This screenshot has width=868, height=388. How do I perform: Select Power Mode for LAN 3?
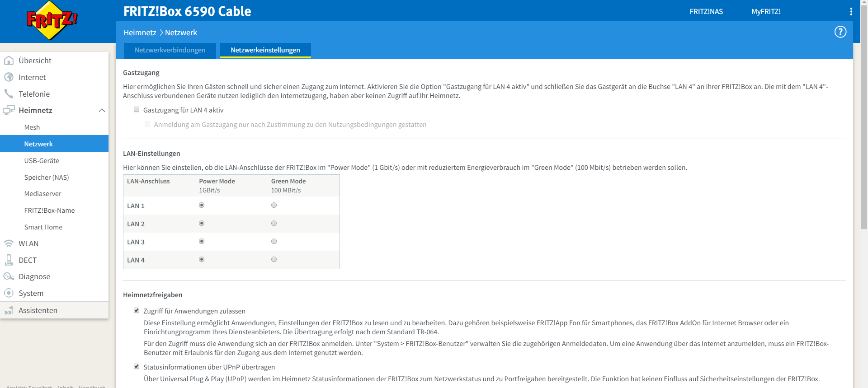click(202, 242)
